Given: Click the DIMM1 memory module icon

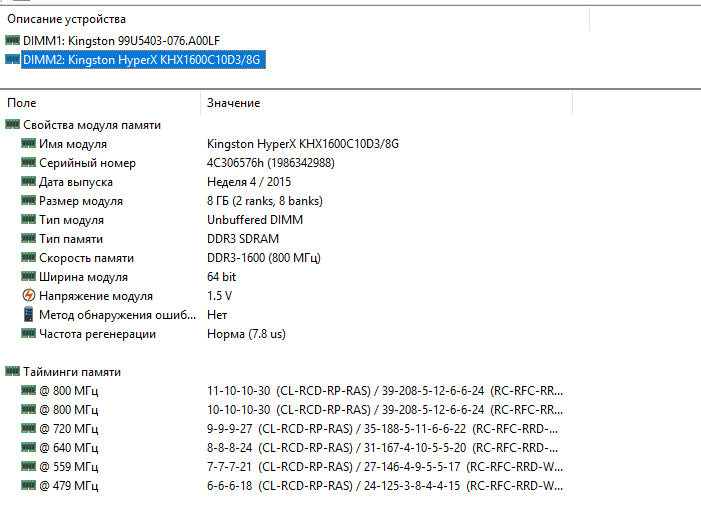Looking at the screenshot, I should click(12, 40).
